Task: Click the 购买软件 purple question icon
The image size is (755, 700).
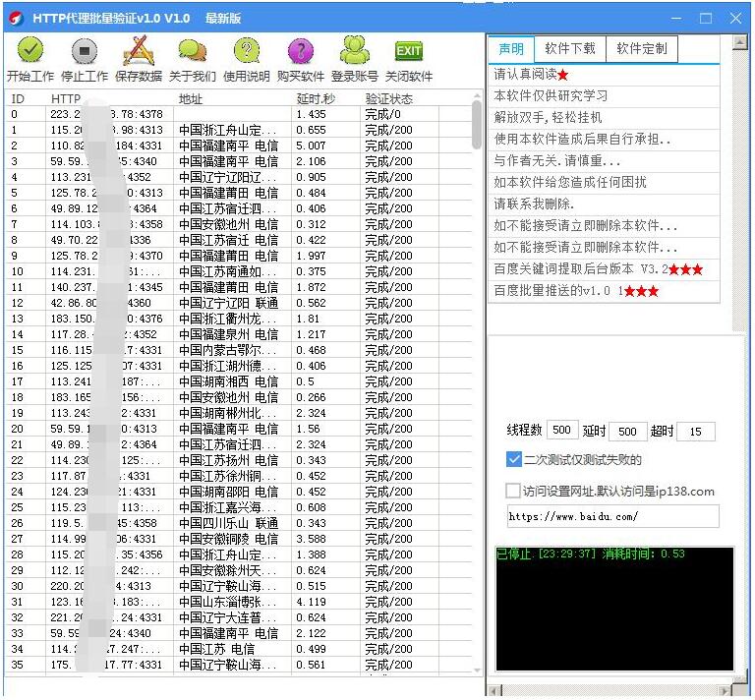Action: pyautogui.click(x=301, y=51)
